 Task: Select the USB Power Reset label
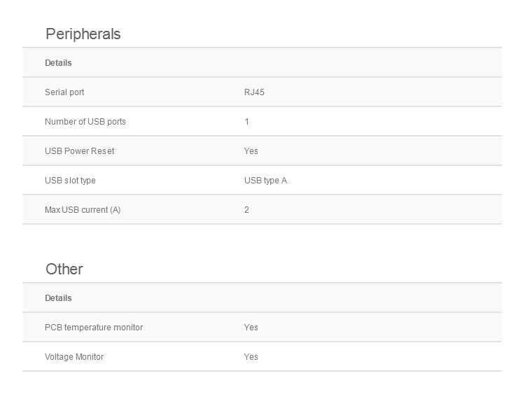(x=79, y=151)
